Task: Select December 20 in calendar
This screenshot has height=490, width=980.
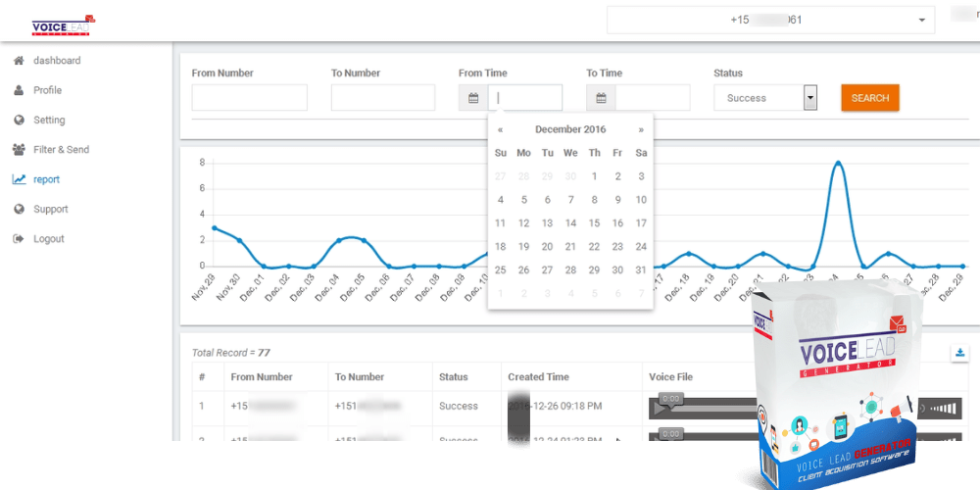Action: coord(547,247)
